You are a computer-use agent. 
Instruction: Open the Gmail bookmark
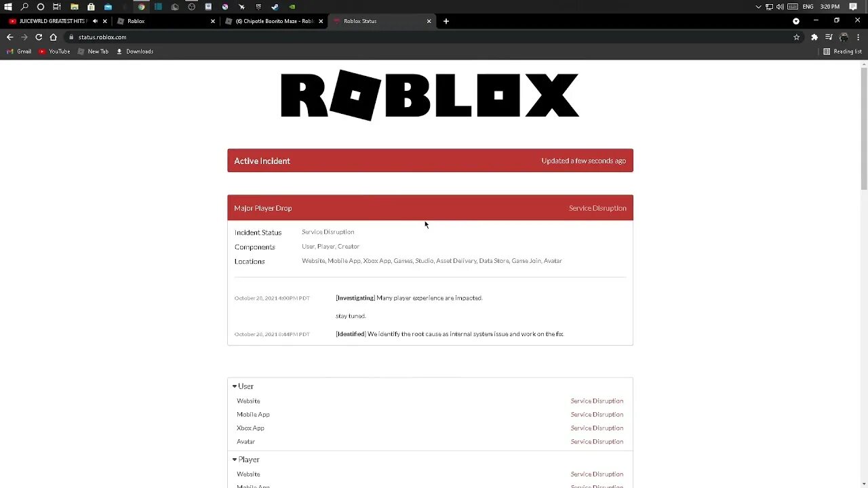pyautogui.click(x=19, y=52)
